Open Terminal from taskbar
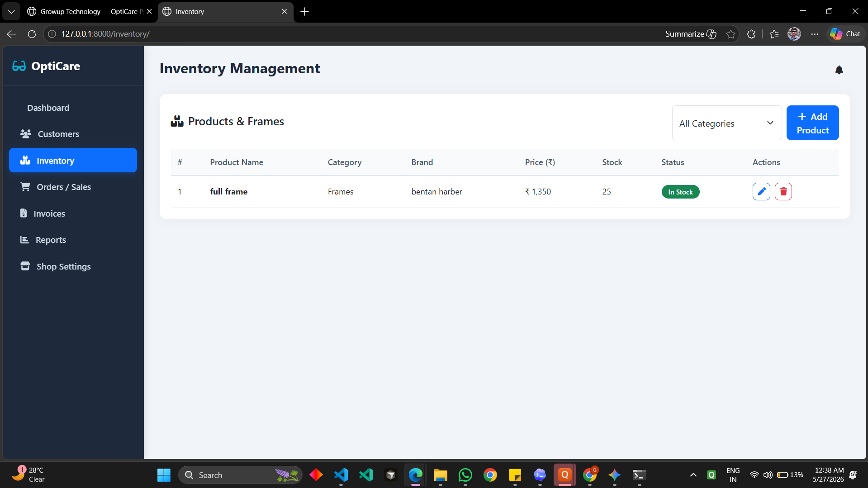 pos(639,475)
